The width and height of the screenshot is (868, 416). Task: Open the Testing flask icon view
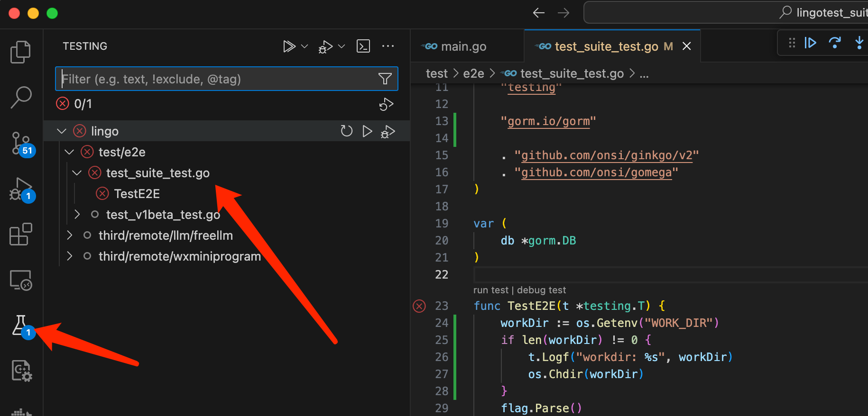point(22,326)
